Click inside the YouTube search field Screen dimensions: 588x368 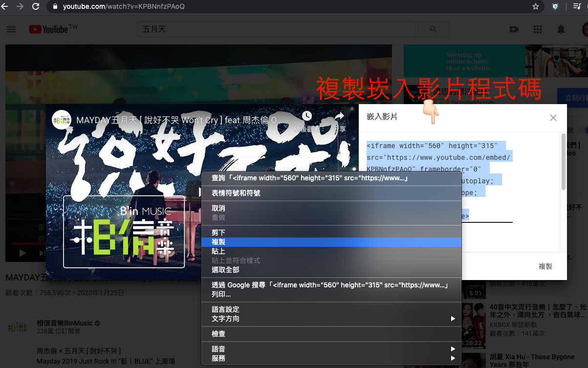point(277,29)
